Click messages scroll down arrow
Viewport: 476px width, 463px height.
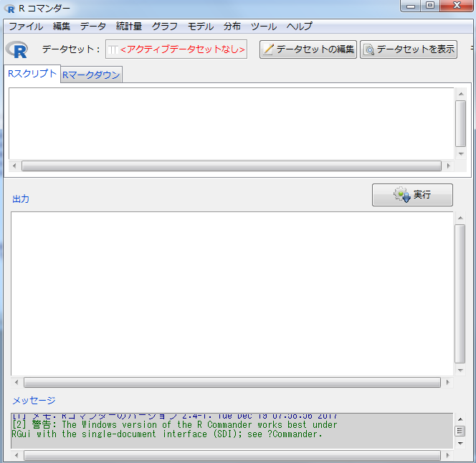tap(460, 443)
